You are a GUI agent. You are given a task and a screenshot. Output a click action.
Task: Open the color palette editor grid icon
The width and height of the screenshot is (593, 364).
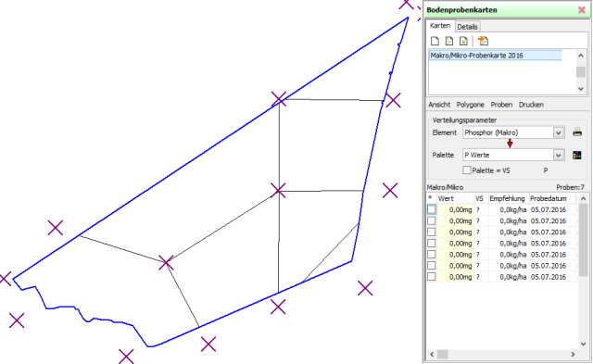tap(576, 155)
